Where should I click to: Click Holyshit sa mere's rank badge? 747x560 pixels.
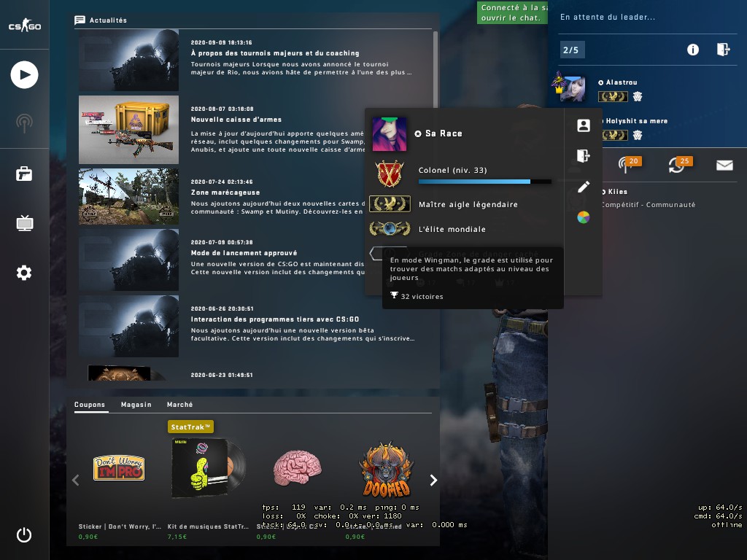tap(614, 135)
